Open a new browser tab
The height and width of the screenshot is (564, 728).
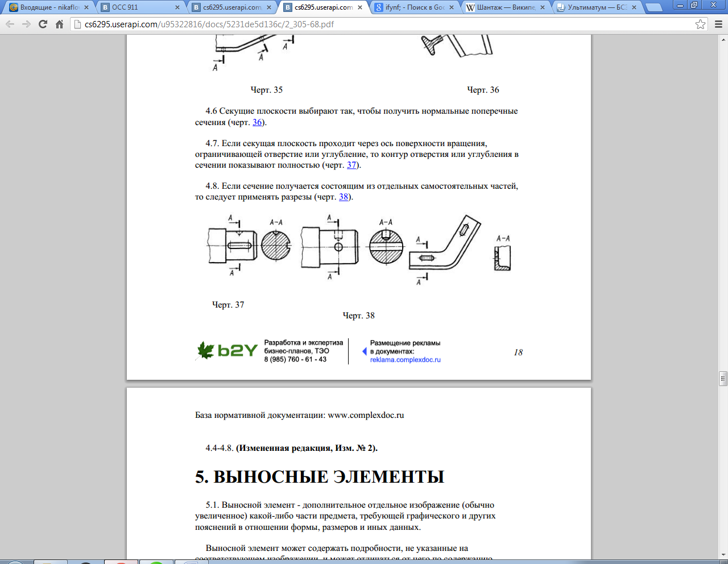coord(654,7)
